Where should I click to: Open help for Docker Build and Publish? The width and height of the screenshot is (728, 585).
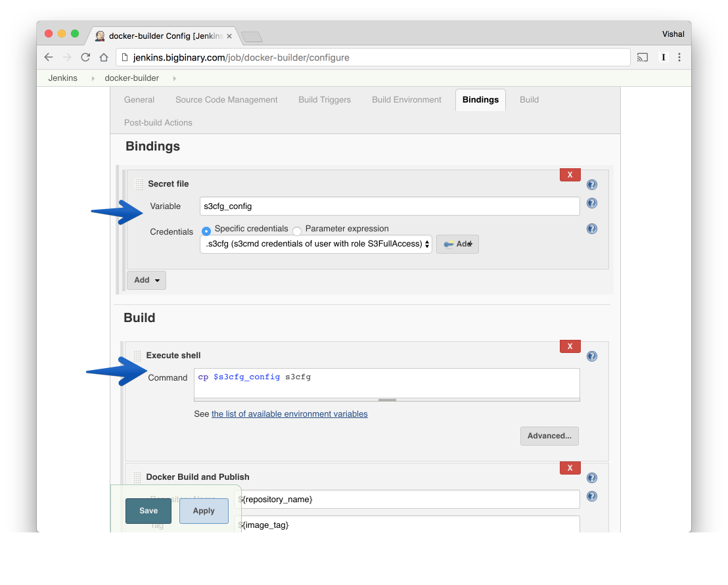point(592,478)
